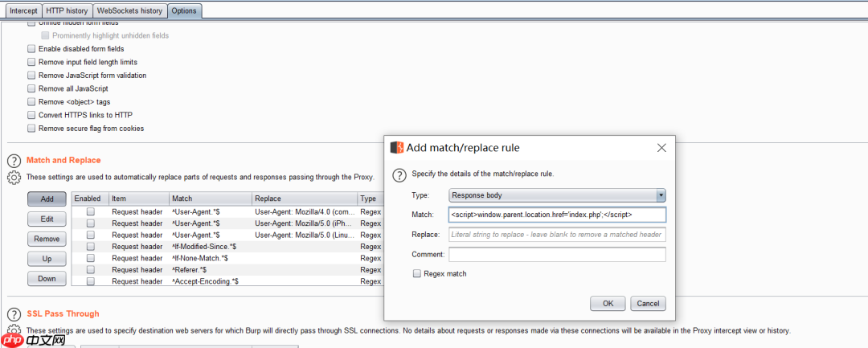Viewport: 868px width, 348px height.
Task: Click the Add rule button
Action: coord(47,199)
